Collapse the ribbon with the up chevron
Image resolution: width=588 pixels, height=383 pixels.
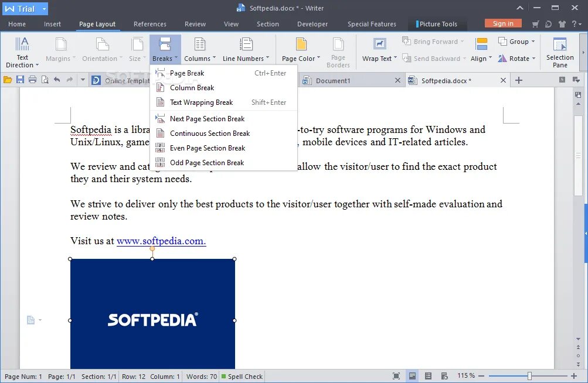click(x=520, y=8)
